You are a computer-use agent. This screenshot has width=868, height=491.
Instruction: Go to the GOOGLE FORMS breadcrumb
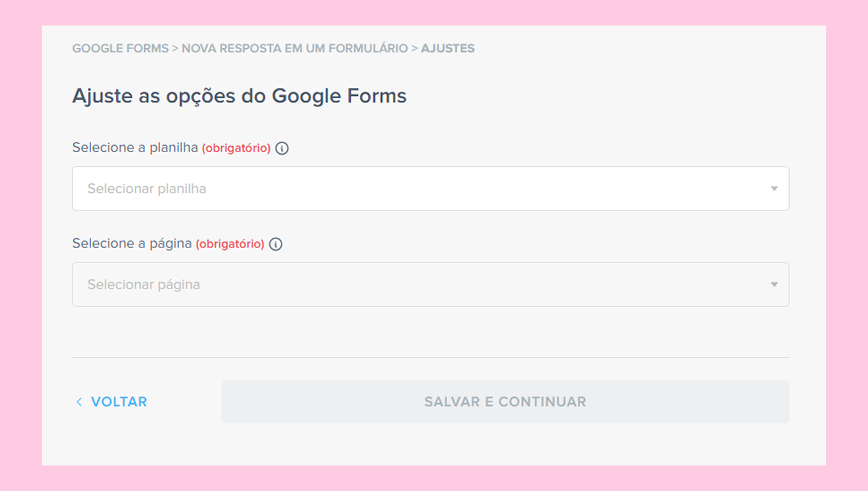[x=121, y=48]
